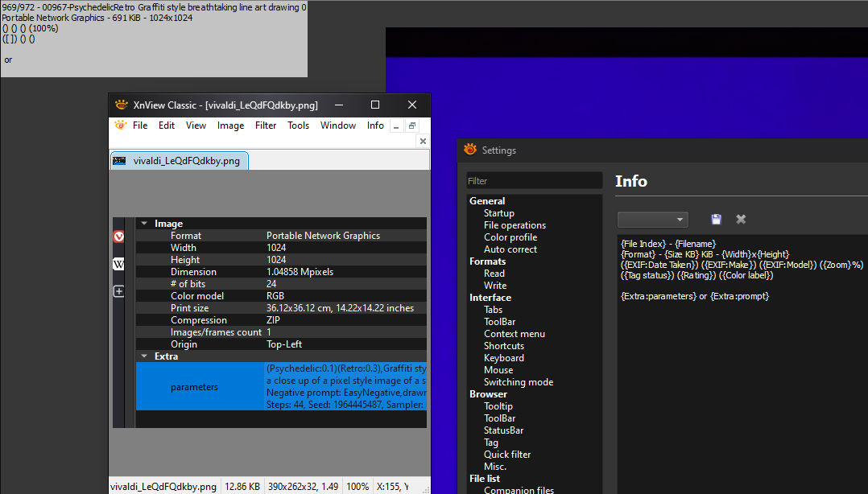Switch to the vivaldi_LeQdFQdkby.png tab
Screen dimensions: 868x494
(x=179, y=161)
